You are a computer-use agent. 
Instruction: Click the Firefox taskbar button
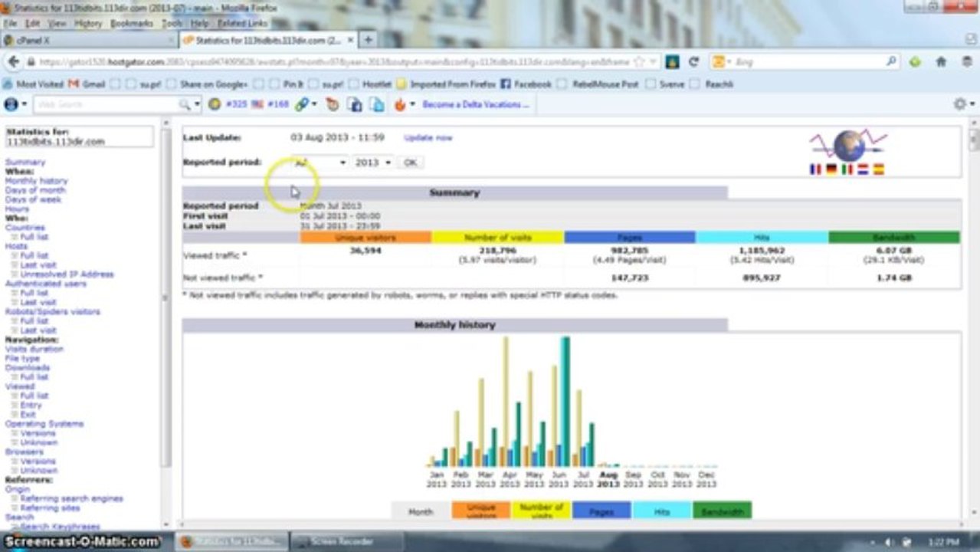click(231, 541)
